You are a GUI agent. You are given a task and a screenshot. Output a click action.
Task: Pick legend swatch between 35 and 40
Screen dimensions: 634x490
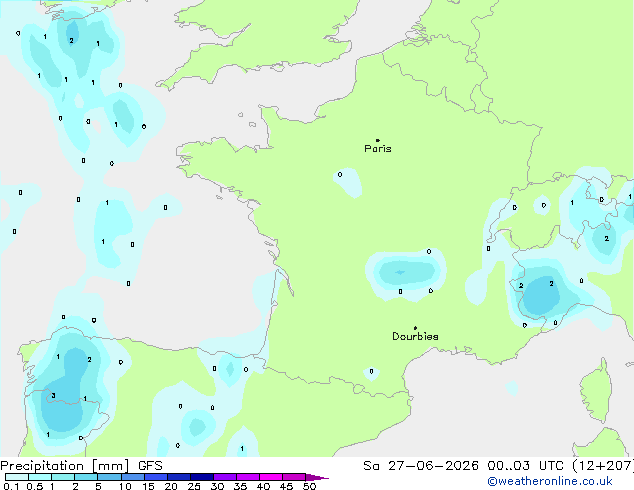pos(248,477)
